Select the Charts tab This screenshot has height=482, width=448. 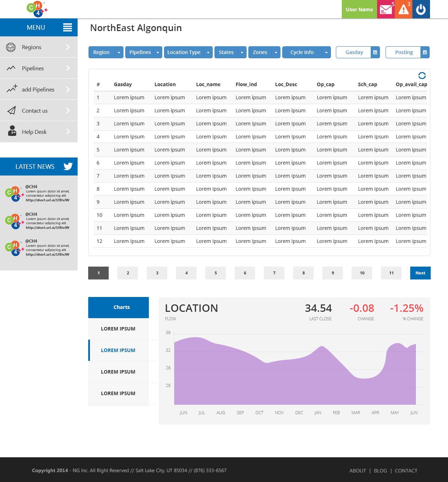click(119, 307)
